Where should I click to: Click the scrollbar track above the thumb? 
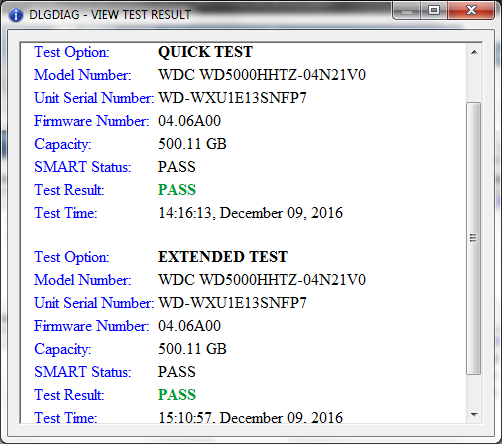474,81
